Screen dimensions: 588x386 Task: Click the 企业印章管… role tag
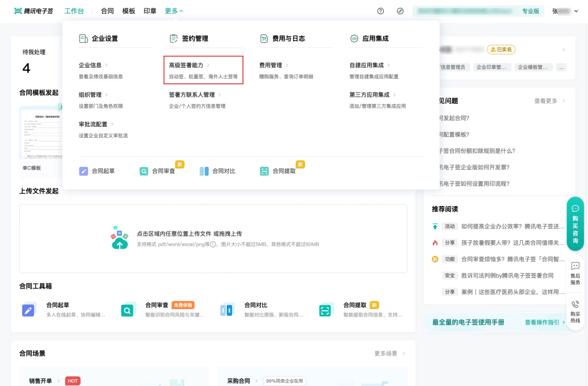point(491,67)
